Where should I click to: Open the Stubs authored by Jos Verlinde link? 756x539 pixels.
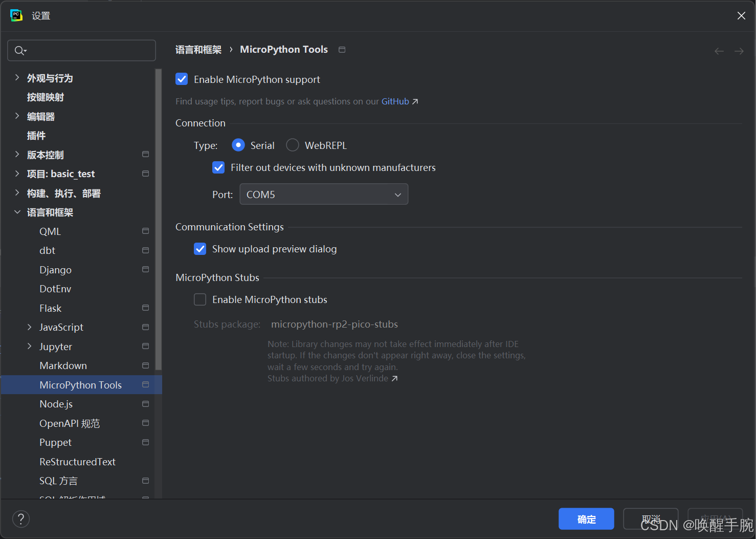[328, 378]
